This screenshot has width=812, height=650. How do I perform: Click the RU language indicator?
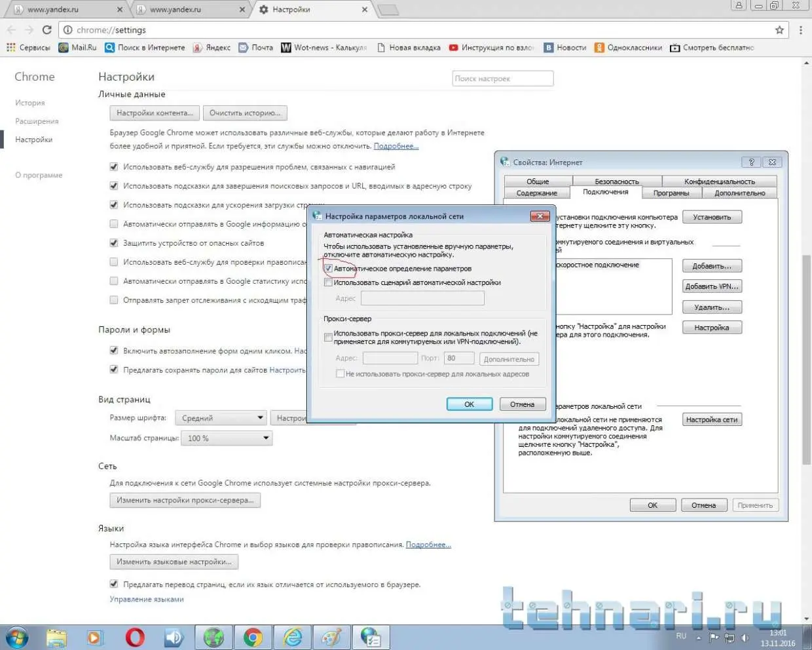click(x=681, y=636)
